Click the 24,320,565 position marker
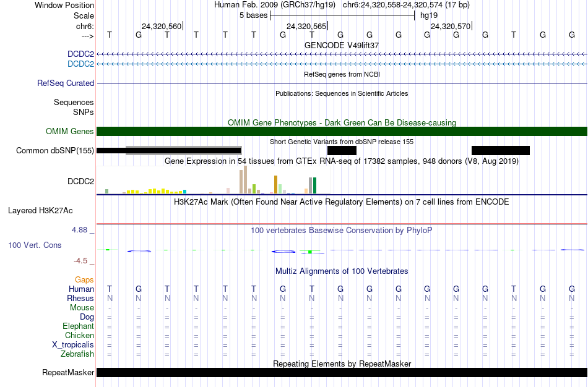The height and width of the screenshot is (387, 588). 307,26
